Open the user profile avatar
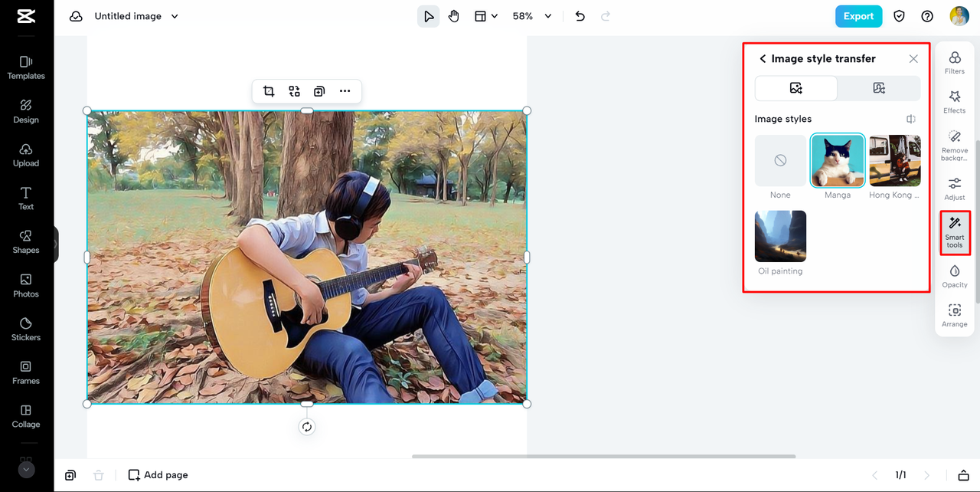 pos(959,16)
